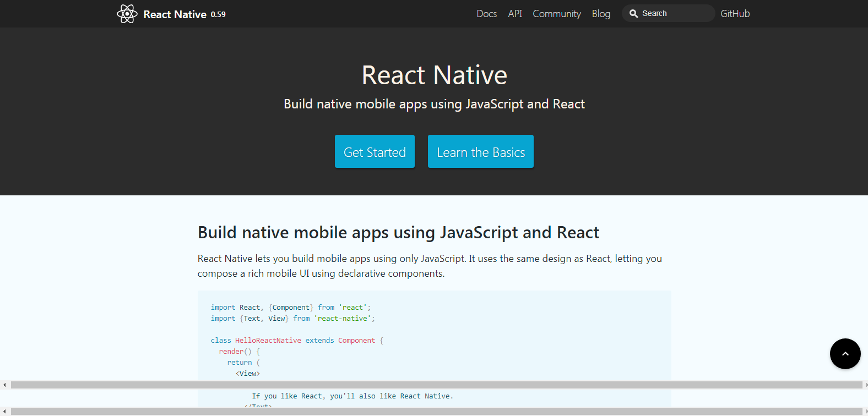Click the Learn the Basics button

click(481, 151)
